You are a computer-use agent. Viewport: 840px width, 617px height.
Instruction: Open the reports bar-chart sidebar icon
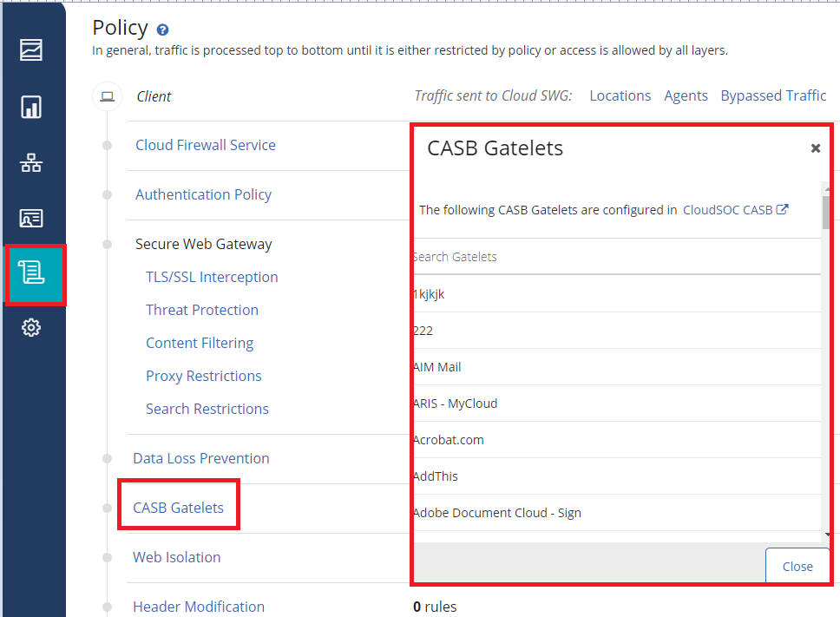[x=31, y=107]
